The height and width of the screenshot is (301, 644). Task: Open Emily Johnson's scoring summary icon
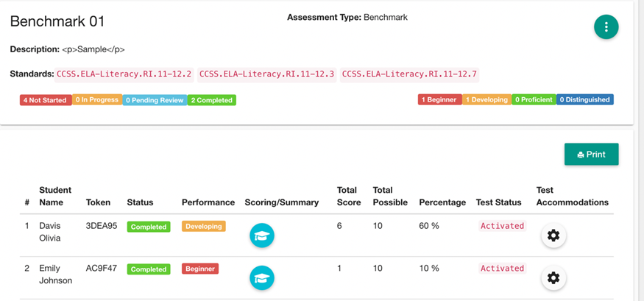click(x=262, y=278)
